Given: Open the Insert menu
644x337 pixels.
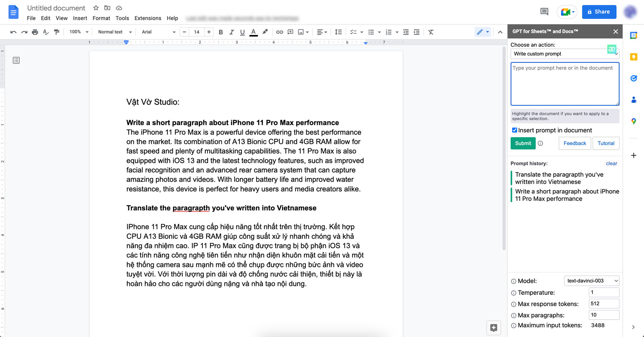Looking at the screenshot, I should (x=80, y=18).
